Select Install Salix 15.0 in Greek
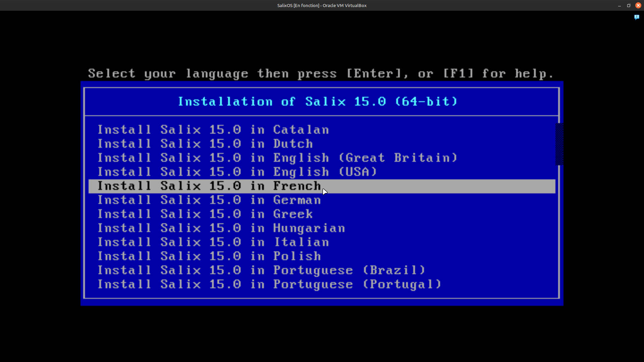This screenshot has height=362, width=644. tap(205, 214)
